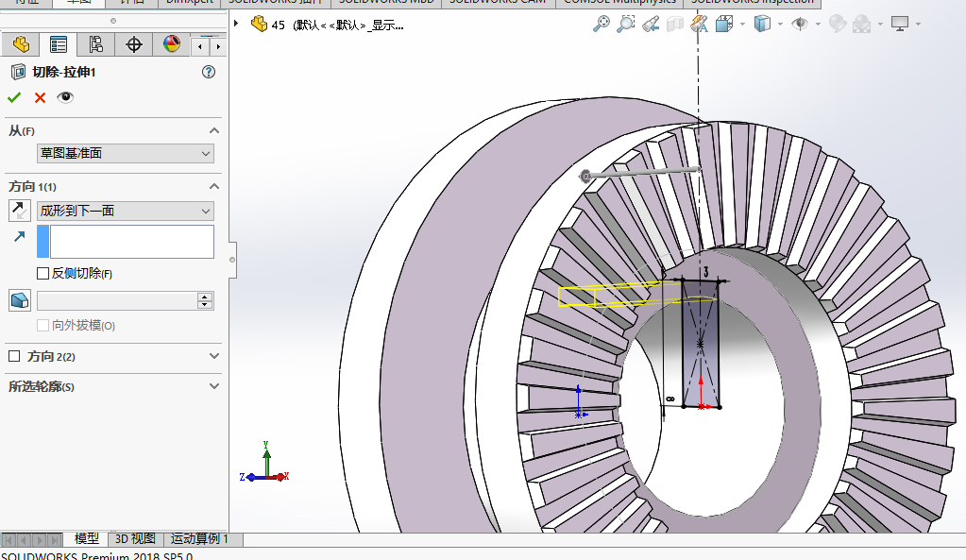Click the next-tab arrow at the bottom
966x560 pixels.
point(40,540)
